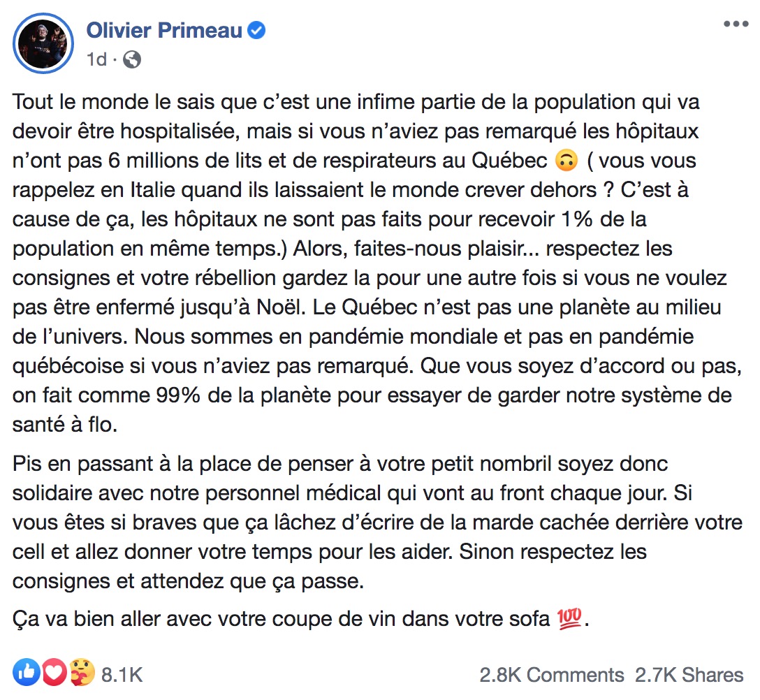
Task: Click the paragraph starting 'Pis en passant'
Action: coord(377,522)
